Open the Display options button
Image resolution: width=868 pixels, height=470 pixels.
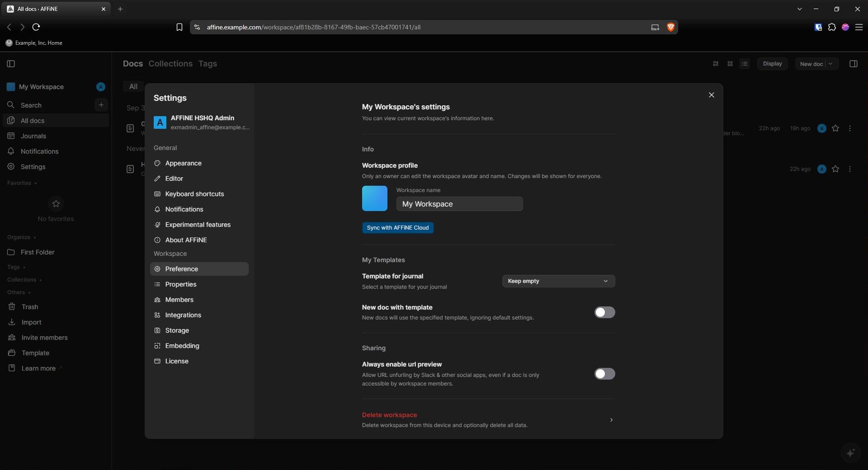(772, 64)
